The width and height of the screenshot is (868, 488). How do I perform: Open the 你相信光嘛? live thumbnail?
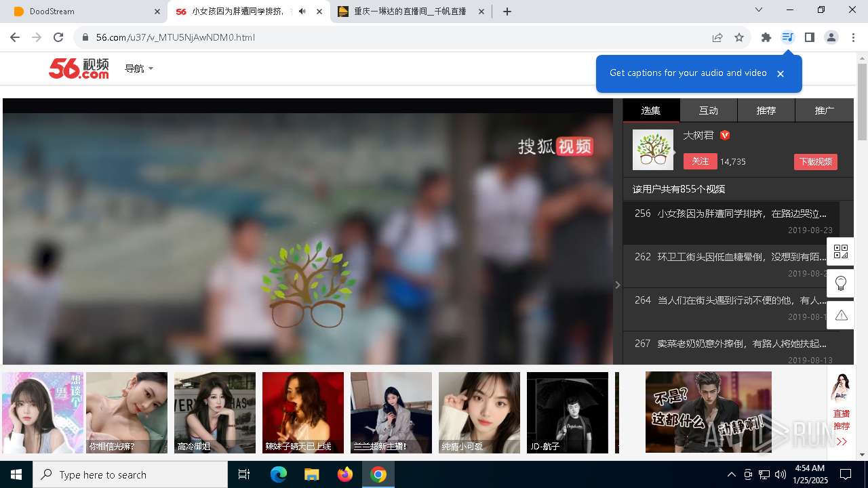coord(127,413)
